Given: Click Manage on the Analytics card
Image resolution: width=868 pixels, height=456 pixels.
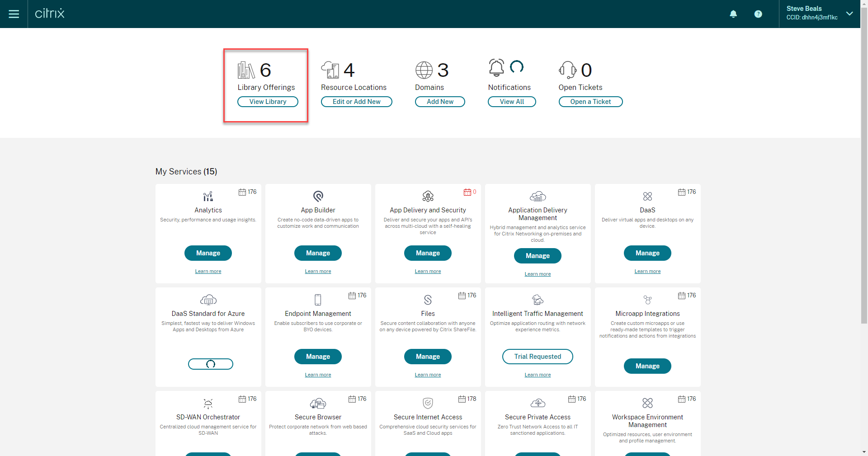Looking at the screenshot, I should point(208,253).
